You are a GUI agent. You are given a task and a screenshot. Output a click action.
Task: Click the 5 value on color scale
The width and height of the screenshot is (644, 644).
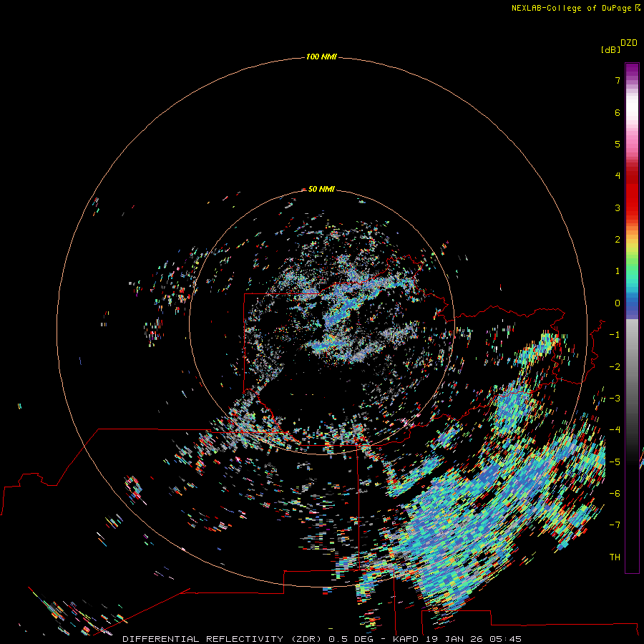click(x=618, y=144)
